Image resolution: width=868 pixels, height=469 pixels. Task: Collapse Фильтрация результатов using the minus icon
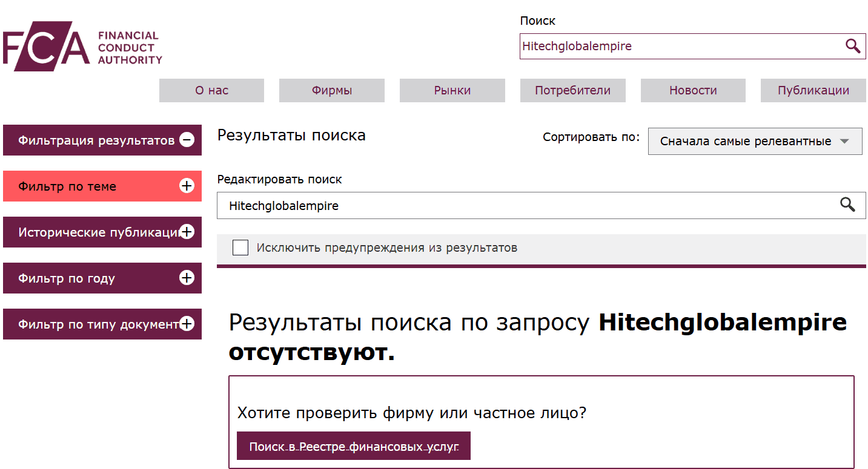(187, 140)
